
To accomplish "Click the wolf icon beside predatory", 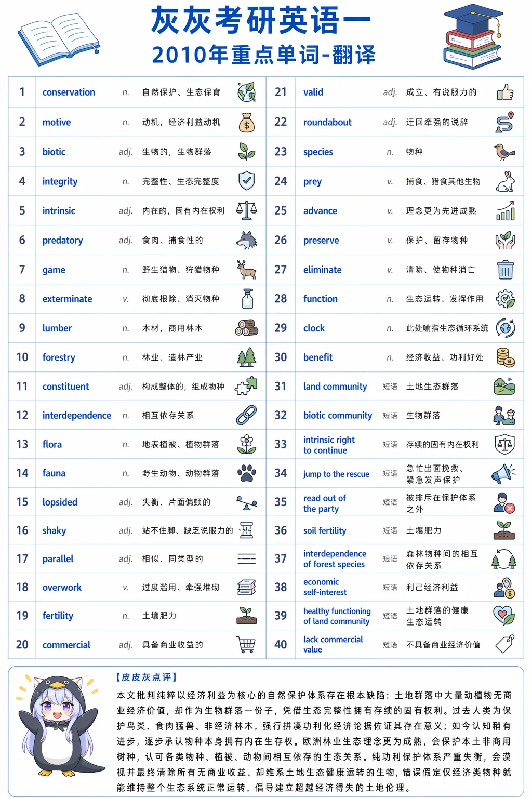I will coord(246,240).
